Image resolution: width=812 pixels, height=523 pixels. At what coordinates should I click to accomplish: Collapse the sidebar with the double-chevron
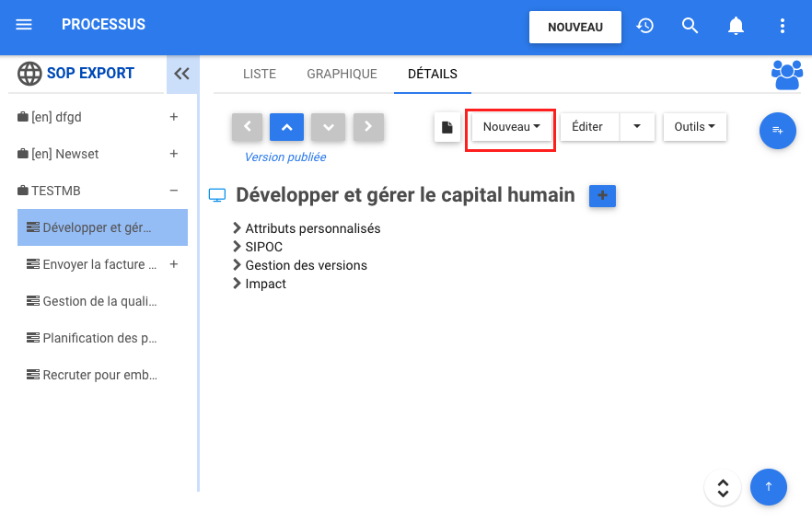(181, 74)
